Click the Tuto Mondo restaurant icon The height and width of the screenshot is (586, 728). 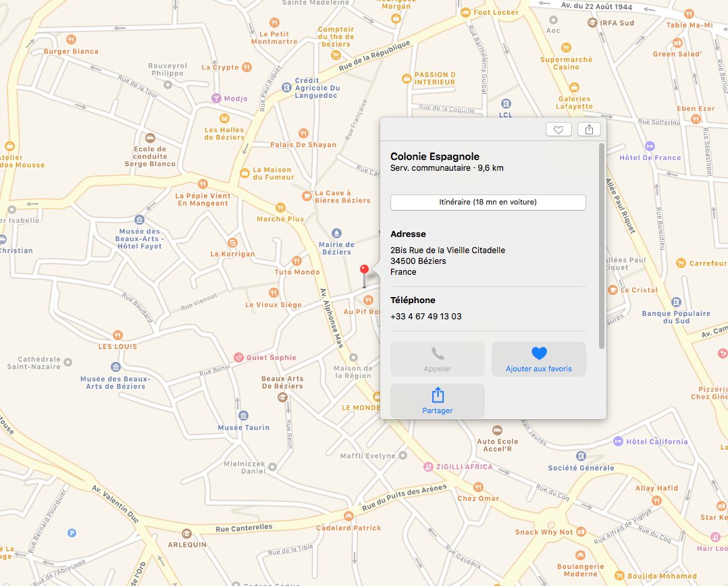point(296,261)
